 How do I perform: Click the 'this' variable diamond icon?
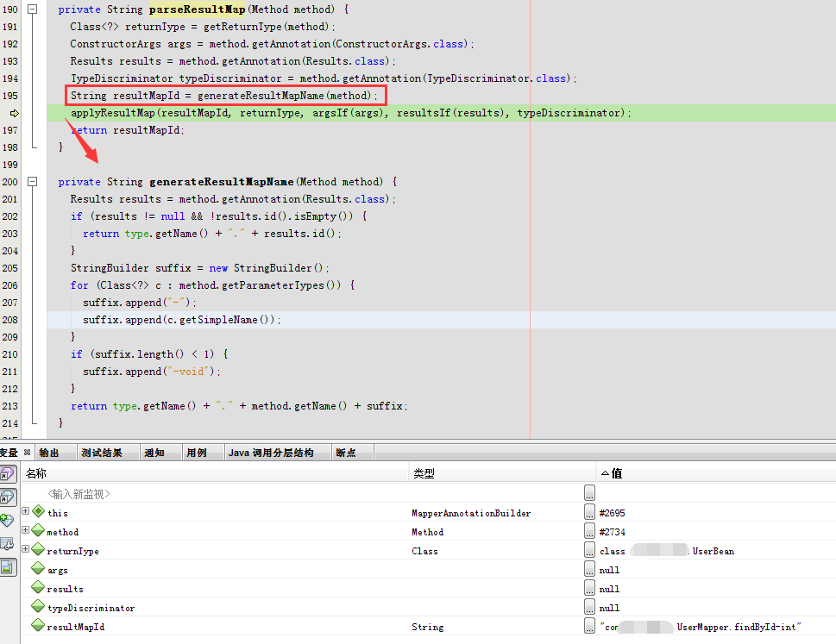point(38,511)
